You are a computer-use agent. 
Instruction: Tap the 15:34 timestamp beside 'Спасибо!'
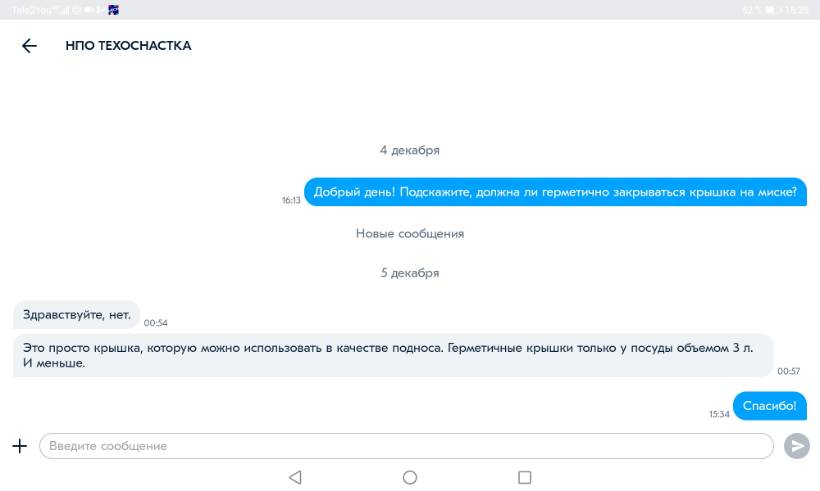[x=719, y=414]
